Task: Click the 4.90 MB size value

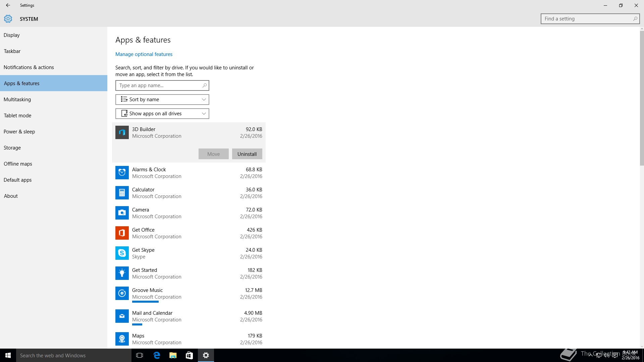Action: pyautogui.click(x=253, y=313)
